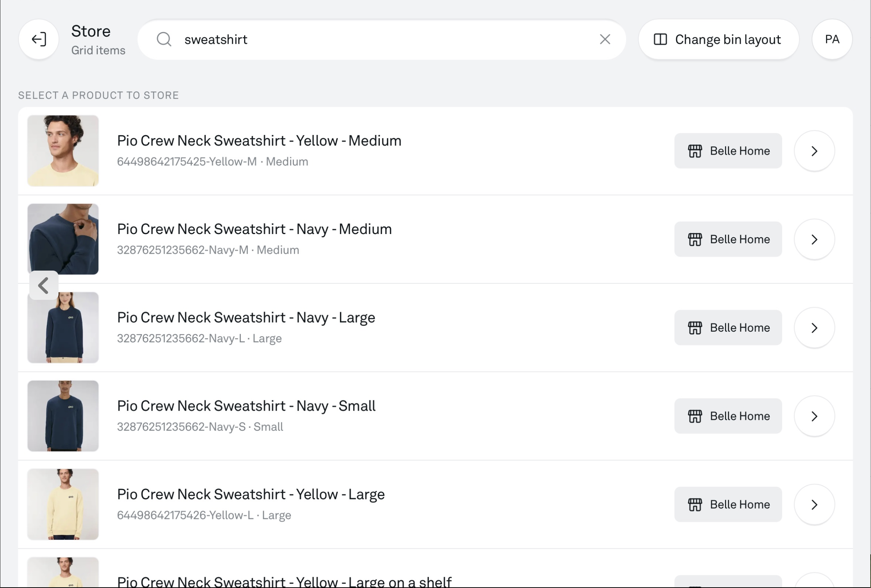Open Navy Small sweatshirt with chevron arrow
Viewport: 871px width, 588px height.
click(814, 416)
